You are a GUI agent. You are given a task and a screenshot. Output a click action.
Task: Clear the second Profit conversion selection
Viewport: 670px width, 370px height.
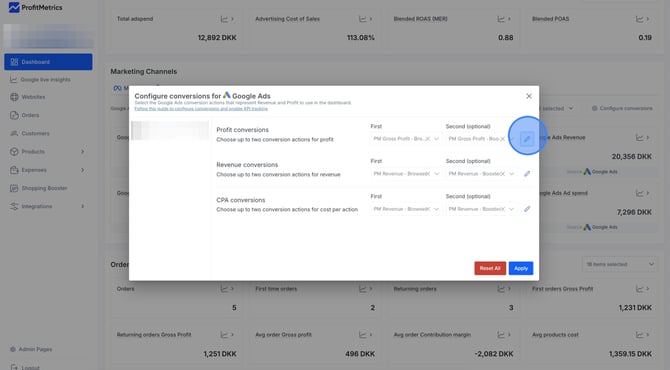click(x=502, y=139)
